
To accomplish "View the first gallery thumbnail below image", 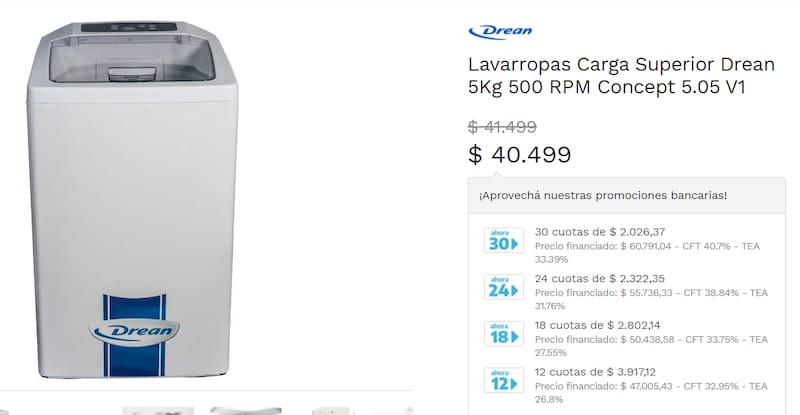I will pyautogui.click(x=158, y=411).
